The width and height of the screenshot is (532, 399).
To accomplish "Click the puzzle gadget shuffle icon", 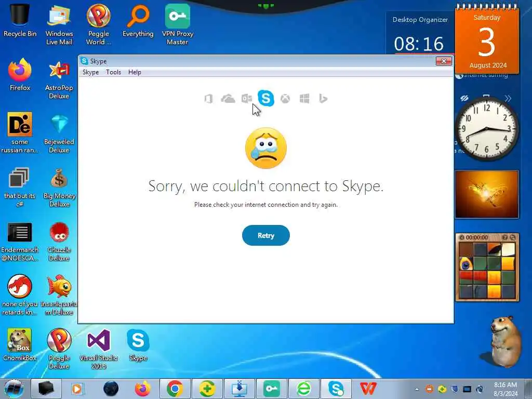I will tap(513, 237).
